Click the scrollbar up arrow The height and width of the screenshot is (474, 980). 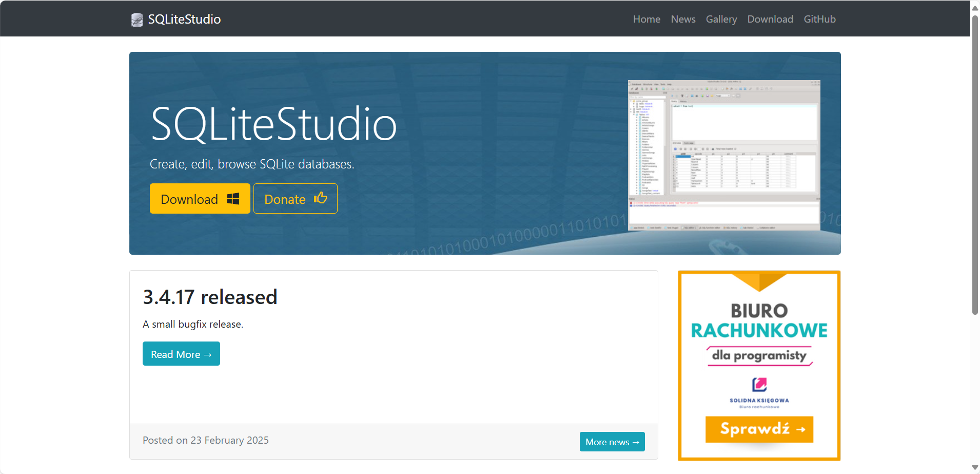[x=975, y=7]
